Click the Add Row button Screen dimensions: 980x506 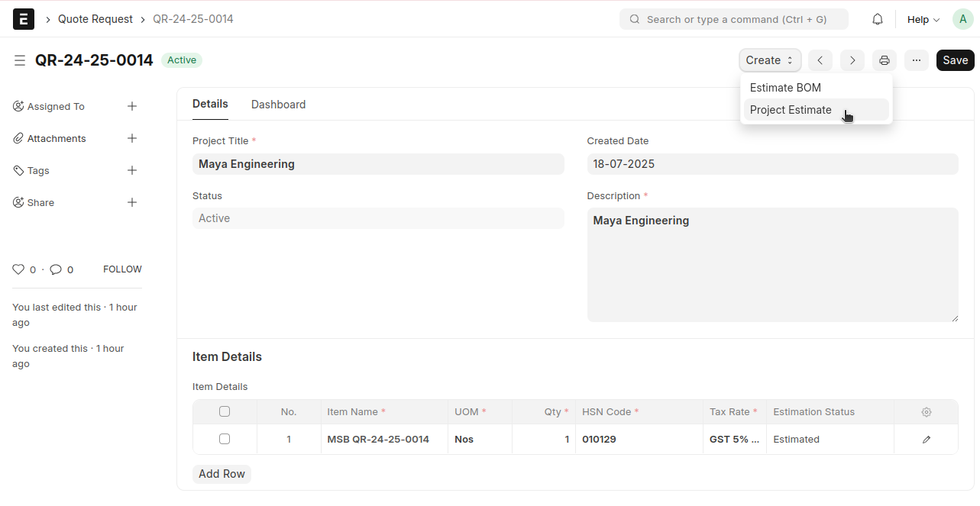point(222,474)
